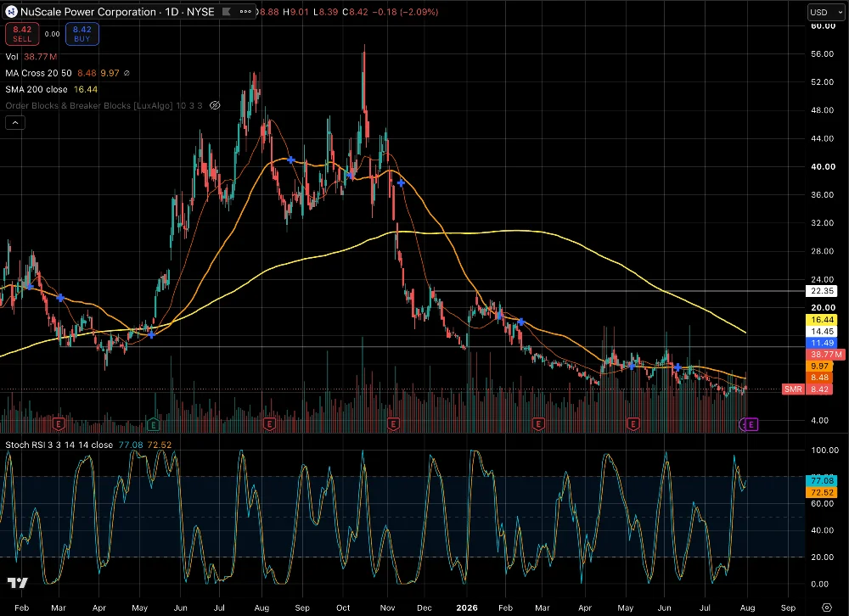Click the 56.00 price scale value
The width and height of the screenshot is (849, 616).
coord(822,54)
